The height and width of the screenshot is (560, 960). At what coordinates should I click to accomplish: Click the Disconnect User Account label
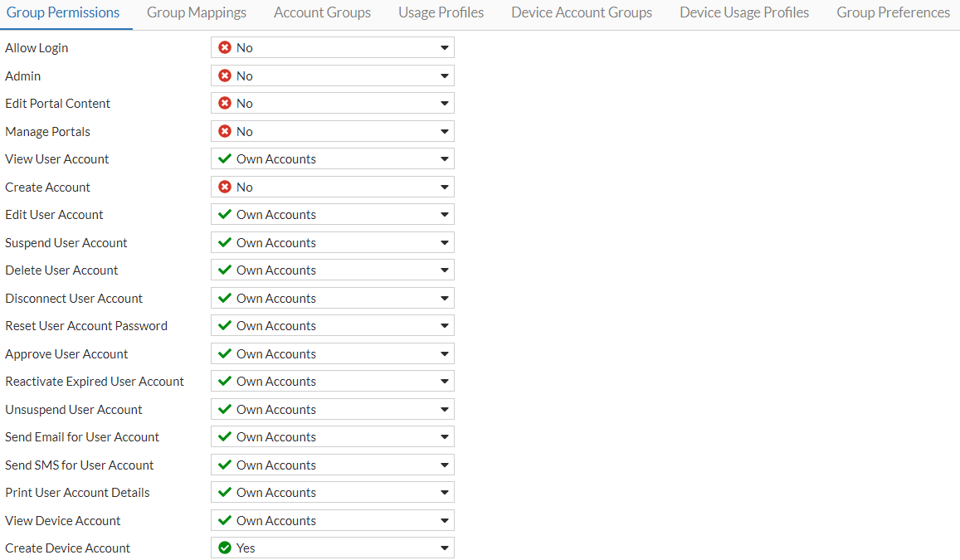tap(73, 298)
